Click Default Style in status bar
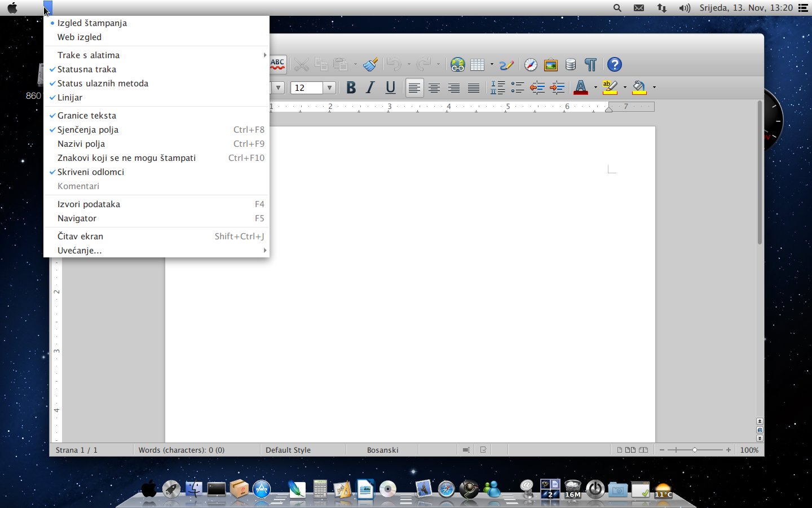 (x=288, y=450)
